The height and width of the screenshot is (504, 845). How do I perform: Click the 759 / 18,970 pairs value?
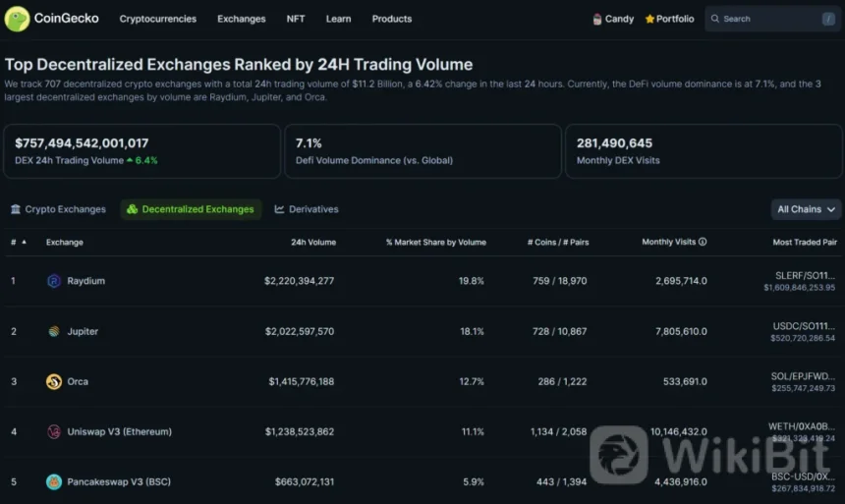click(x=560, y=281)
